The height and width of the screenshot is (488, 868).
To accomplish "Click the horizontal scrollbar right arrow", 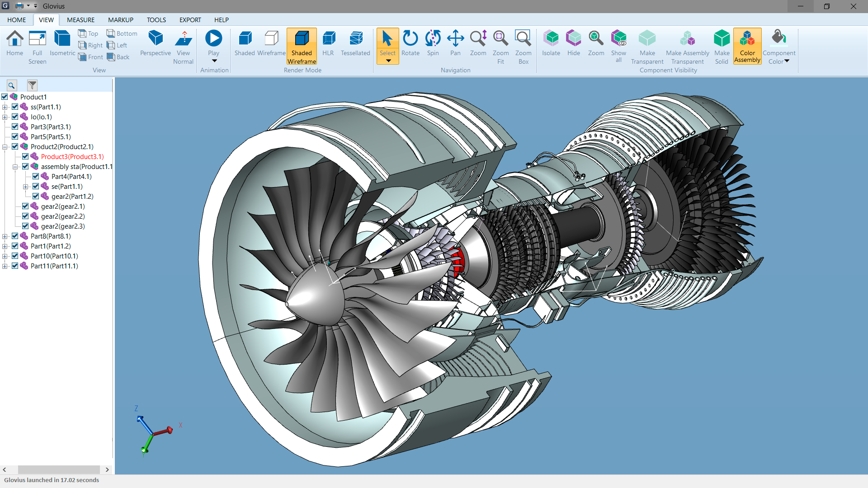I will 107,469.
